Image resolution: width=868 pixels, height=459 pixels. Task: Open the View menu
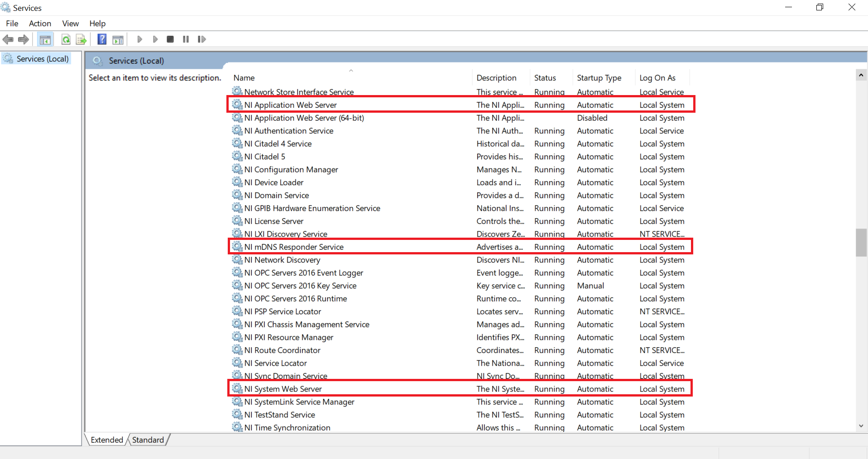pyautogui.click(x=70, y=24)
